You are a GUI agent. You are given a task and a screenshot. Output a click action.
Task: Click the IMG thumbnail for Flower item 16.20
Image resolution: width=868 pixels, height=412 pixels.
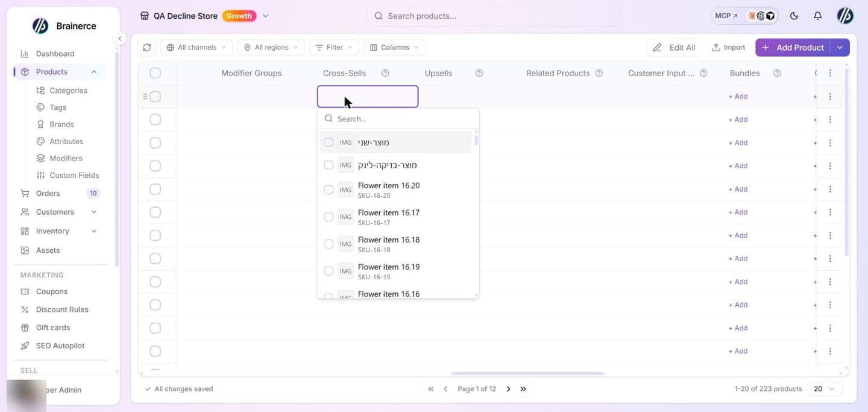345,189
